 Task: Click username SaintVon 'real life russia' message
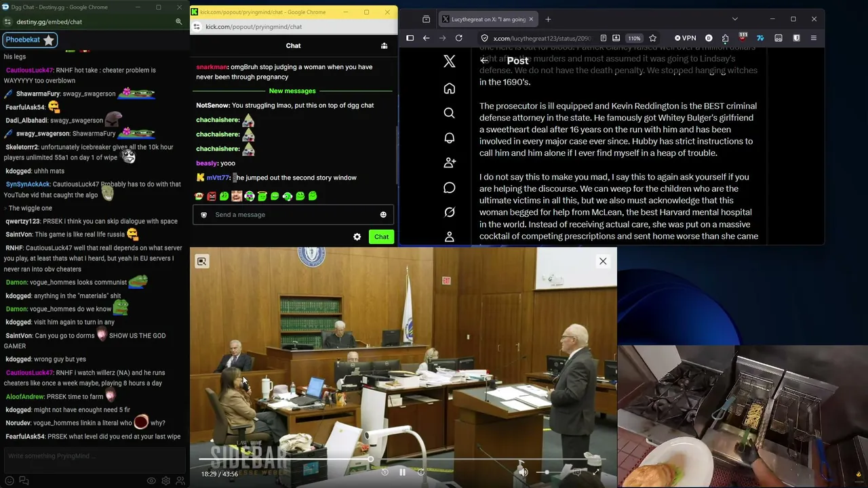(x=18, y=234)
